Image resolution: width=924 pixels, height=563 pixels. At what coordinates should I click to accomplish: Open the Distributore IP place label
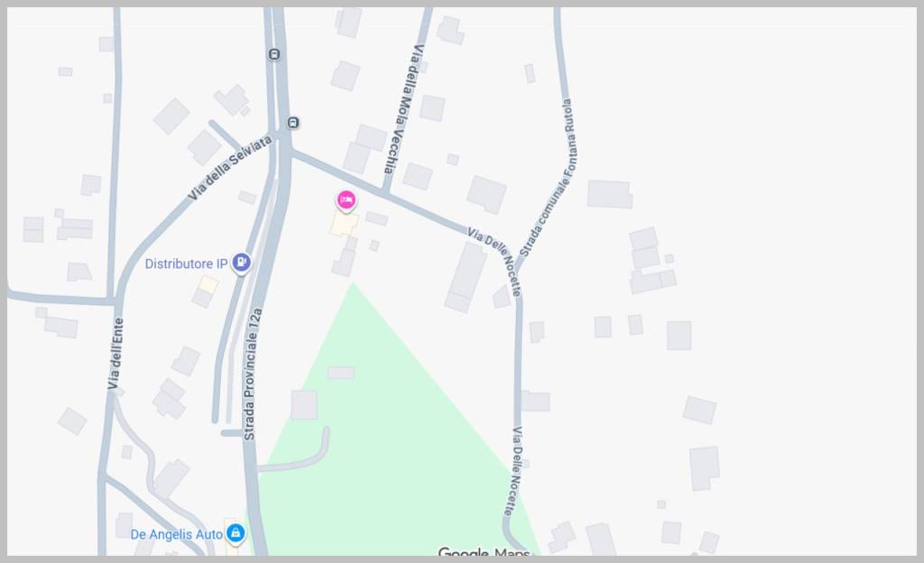click(x=186, y=263)
